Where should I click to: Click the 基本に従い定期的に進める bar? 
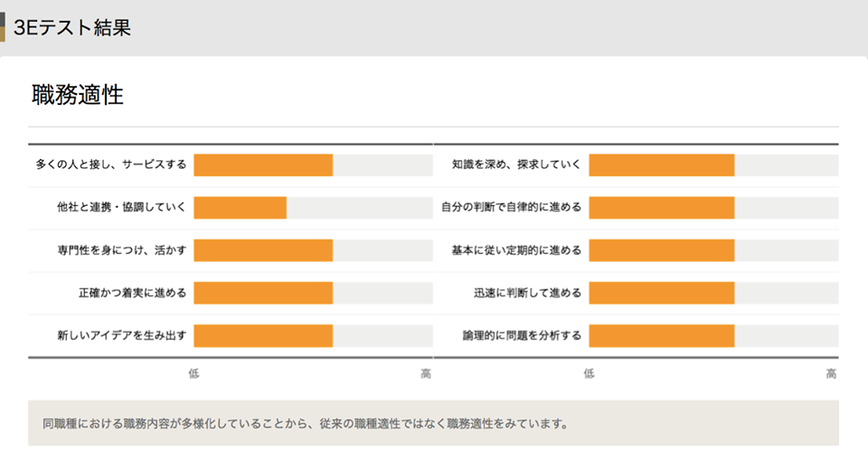pos(661,250)
